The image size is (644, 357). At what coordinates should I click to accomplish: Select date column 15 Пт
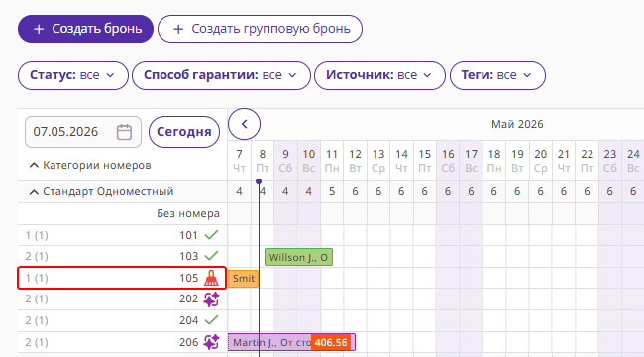pyautogui.click(x=425, y=161)
